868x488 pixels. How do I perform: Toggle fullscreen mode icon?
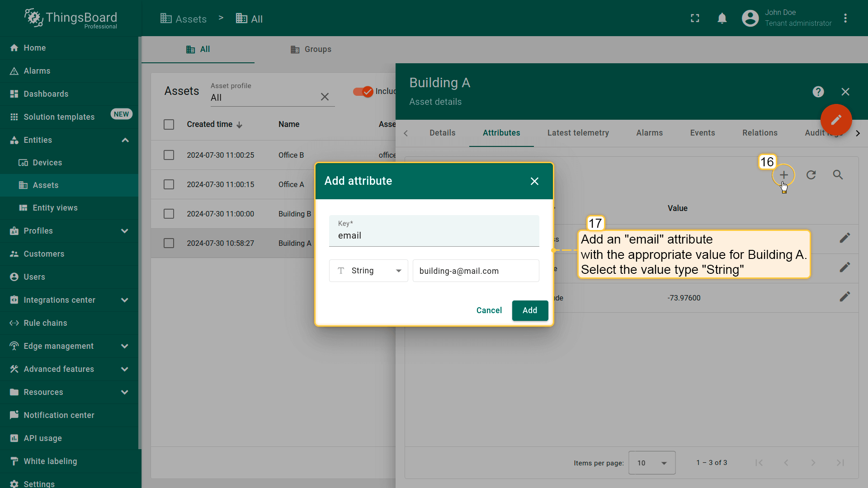(x=695, y=18)
